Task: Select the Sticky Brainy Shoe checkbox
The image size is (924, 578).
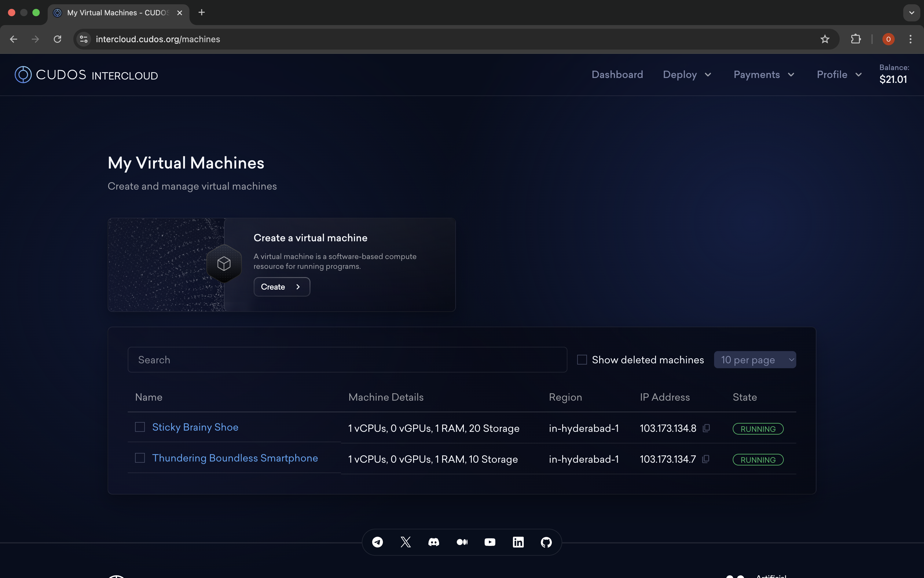Action: coord(140,427)
